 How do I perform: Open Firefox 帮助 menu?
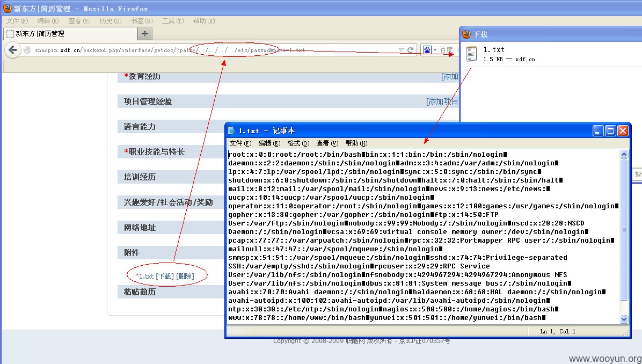203,20
